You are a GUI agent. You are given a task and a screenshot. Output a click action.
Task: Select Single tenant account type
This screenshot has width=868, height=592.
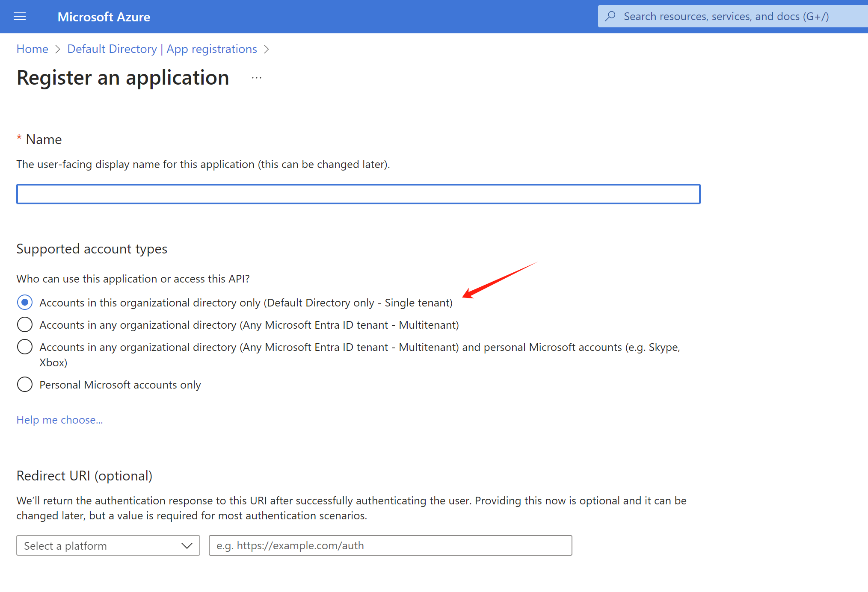point(25,302)
